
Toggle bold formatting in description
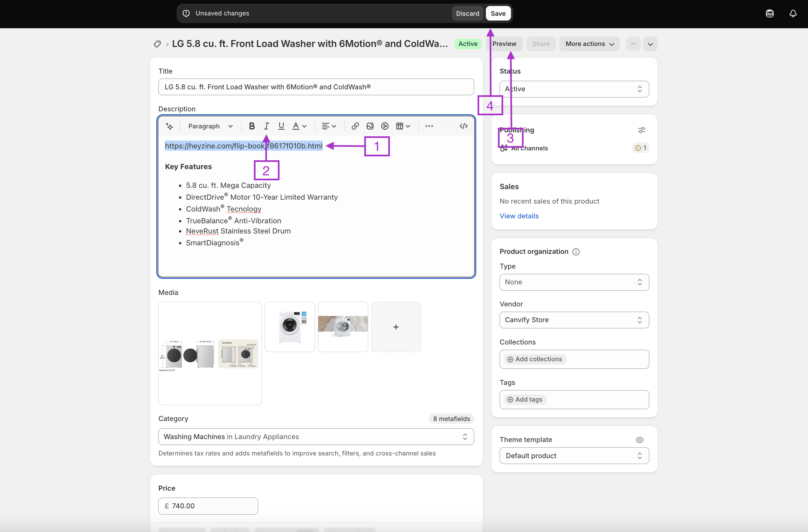tap(252, 126)
